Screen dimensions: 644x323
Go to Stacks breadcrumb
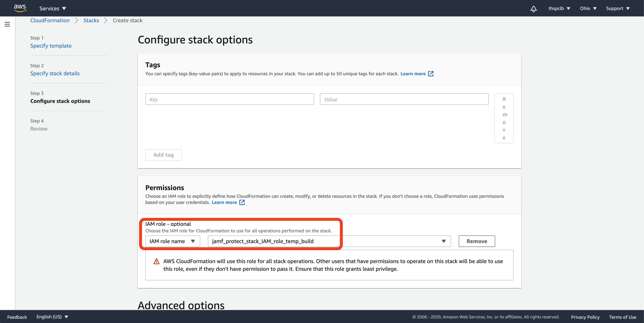(x=91, y=21)
